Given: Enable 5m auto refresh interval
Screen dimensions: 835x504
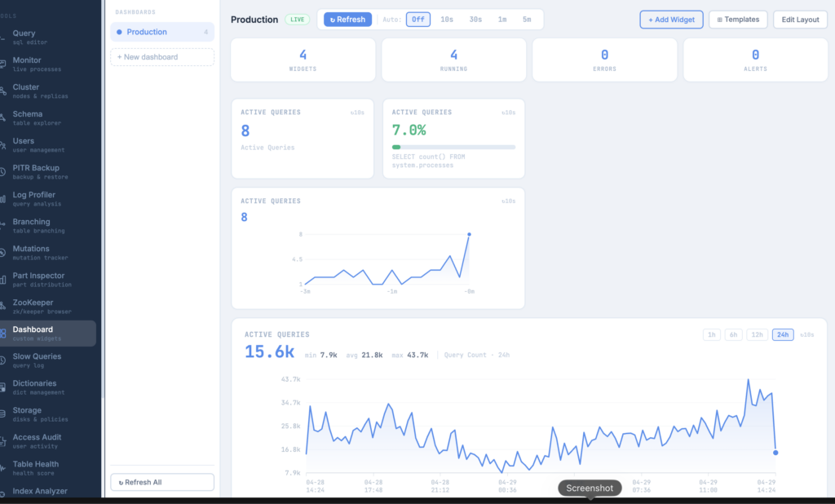Looking at the screenshot, I should 527,20.
